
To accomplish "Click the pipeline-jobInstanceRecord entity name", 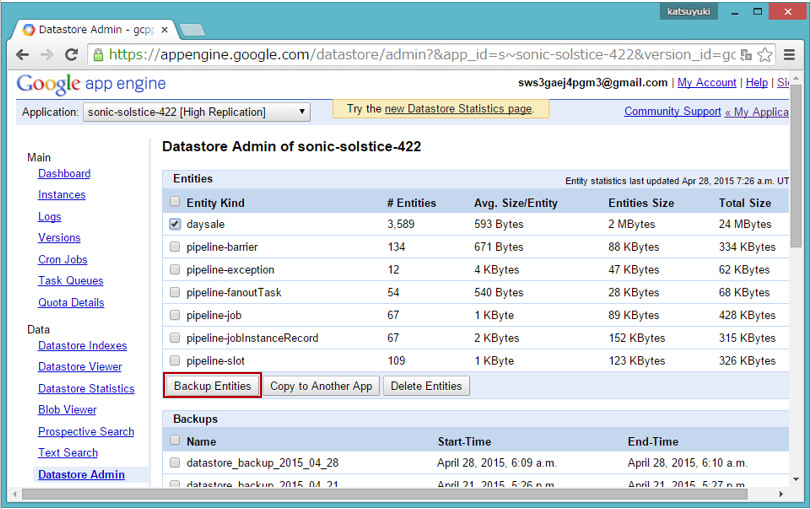I will coord(252,338).
